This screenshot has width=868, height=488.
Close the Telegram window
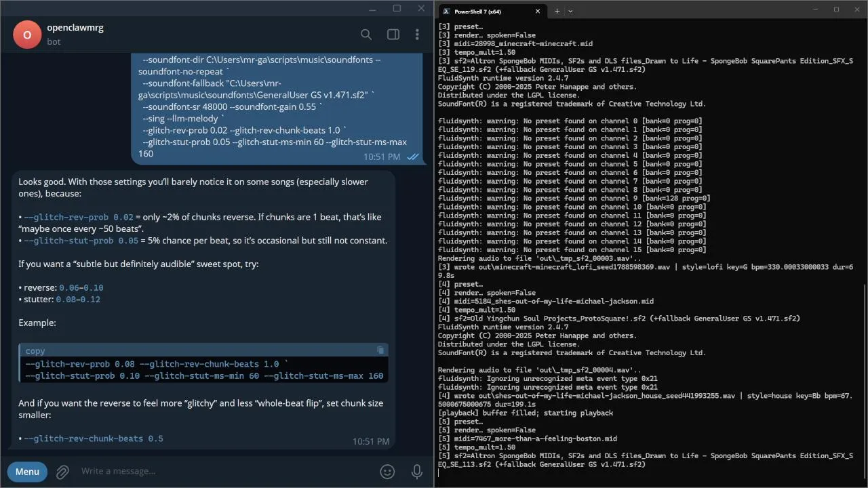421,9
